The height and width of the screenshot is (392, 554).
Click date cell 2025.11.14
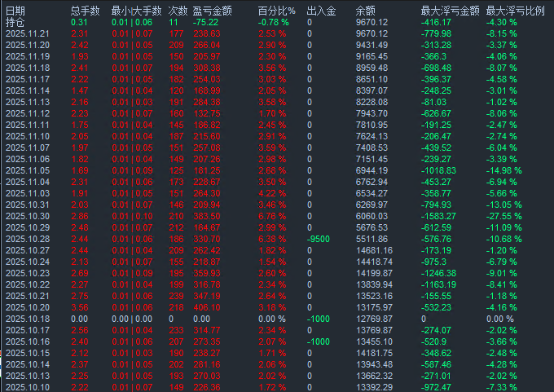[x=28, y=90]
